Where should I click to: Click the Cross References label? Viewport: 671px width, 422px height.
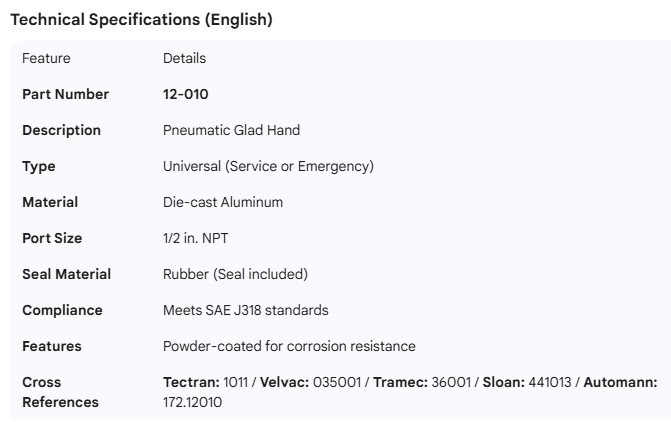point(60,392)
